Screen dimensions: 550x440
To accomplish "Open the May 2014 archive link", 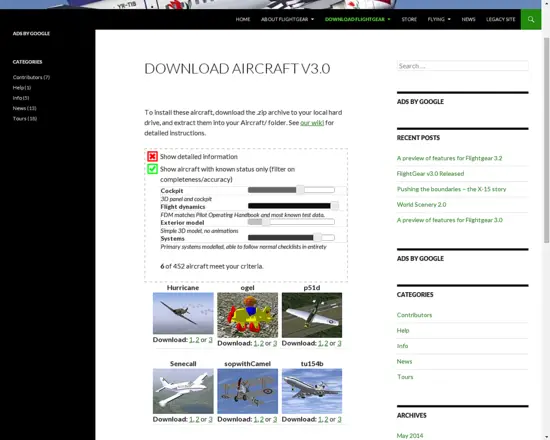I will click(x=410, y=436).
